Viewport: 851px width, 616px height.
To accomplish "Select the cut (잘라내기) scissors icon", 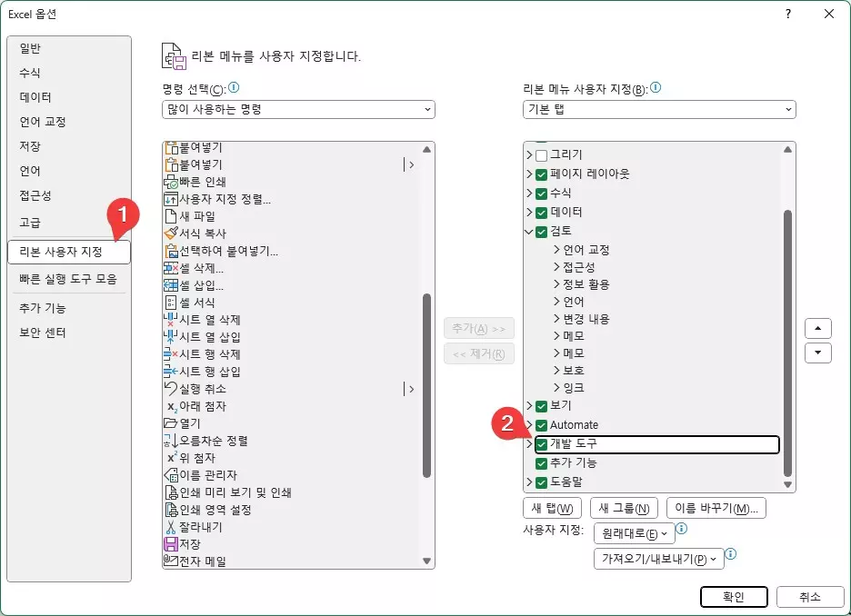I will tap(170, 527).
